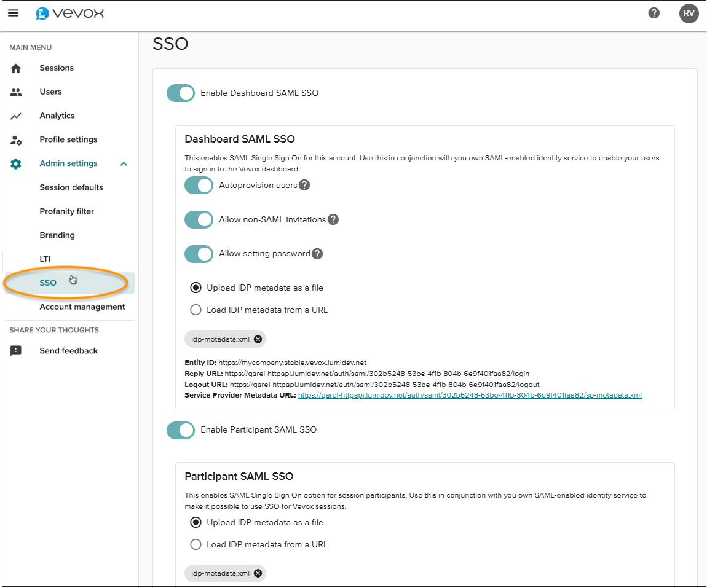Screen dimensions: 707x588
Task: Toggle Enable Dashboard SAML SSO switch
Action: [x=181, y=93]
